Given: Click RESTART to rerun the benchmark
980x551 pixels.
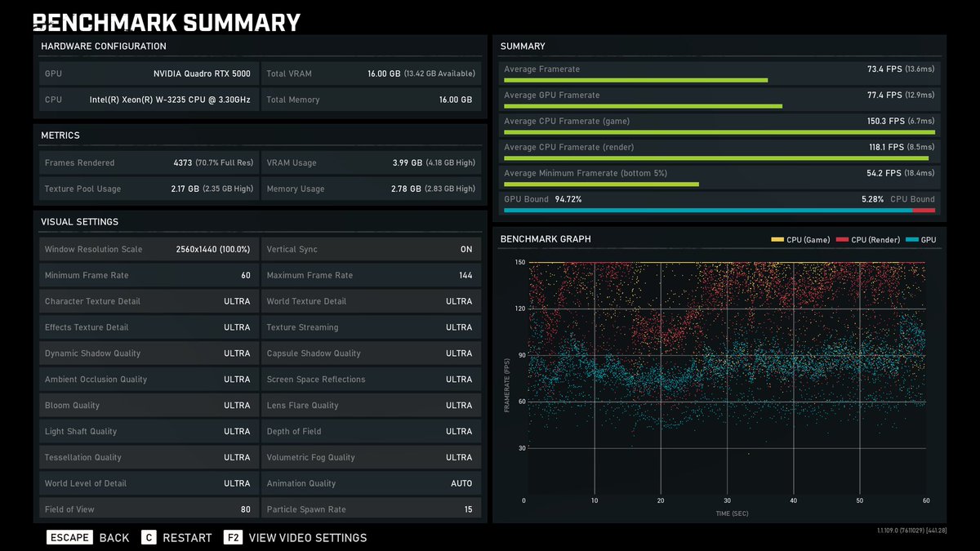Looking at the screenshot, I should click(x=187, y=537).
